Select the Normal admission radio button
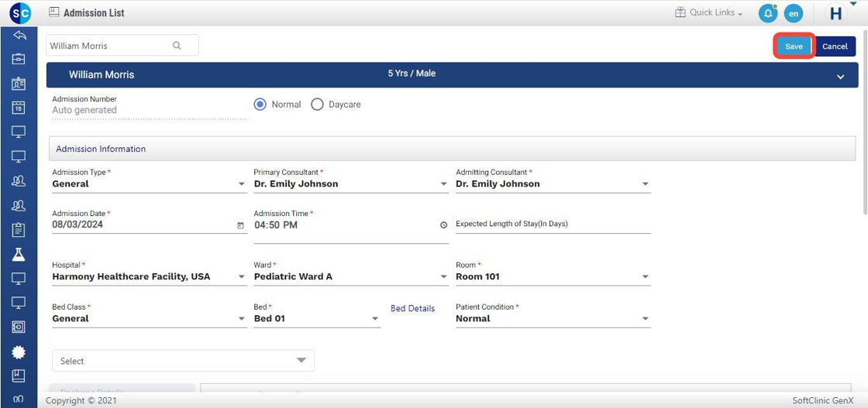The image size is (868, 408). pyautogui.click(x=260, y=105)
